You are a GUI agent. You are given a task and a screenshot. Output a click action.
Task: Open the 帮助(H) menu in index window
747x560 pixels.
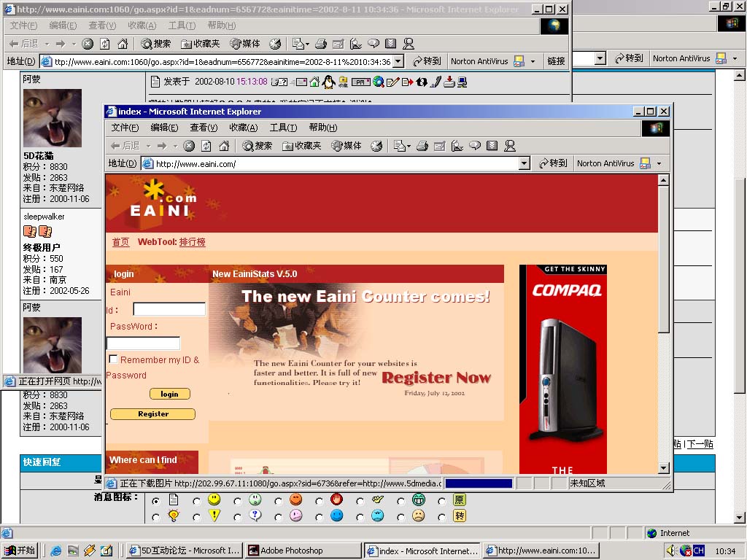(323, 128)
